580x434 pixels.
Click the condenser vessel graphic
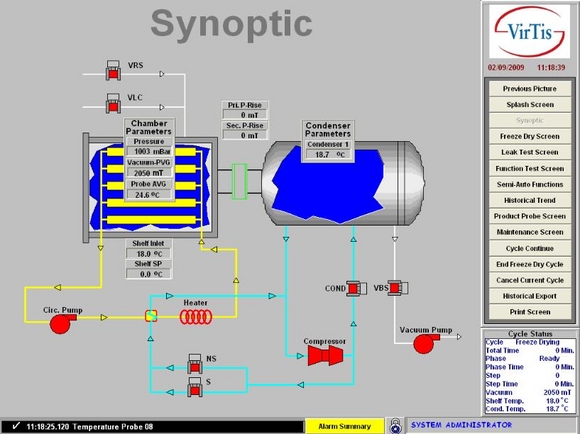pos(344,183)
